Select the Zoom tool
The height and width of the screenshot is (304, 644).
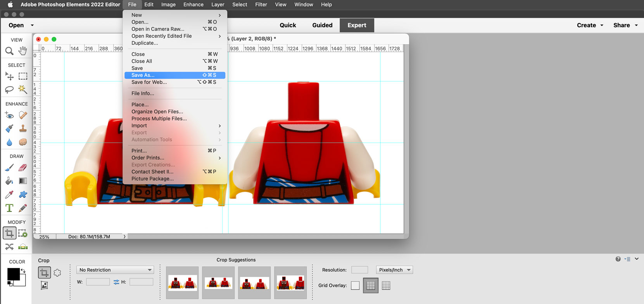9,51
